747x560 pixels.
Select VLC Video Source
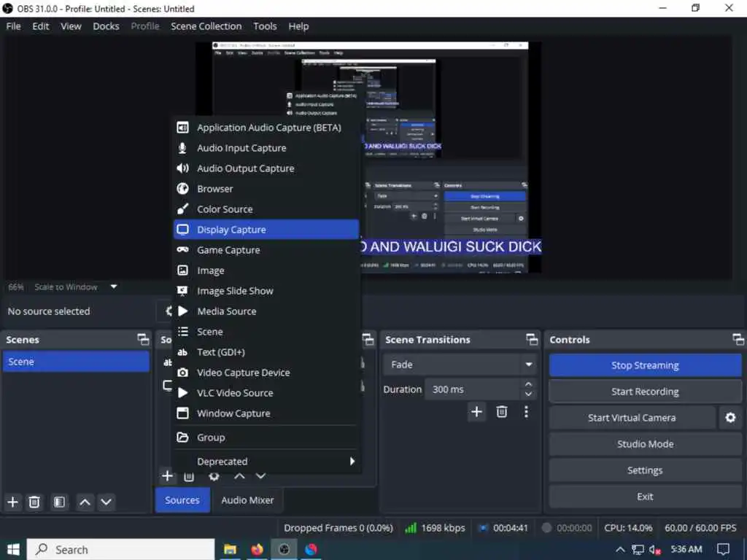[x=266, y=393]
